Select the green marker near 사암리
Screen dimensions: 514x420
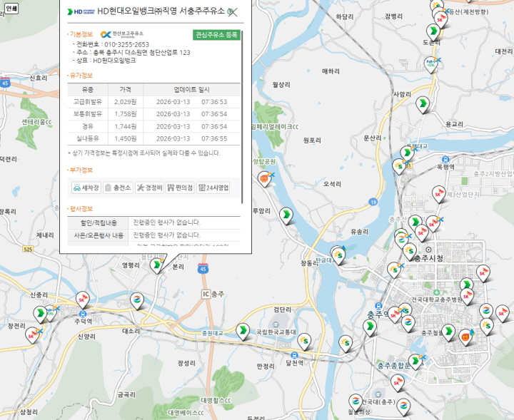pyautogui.click(x=422, y=105)
